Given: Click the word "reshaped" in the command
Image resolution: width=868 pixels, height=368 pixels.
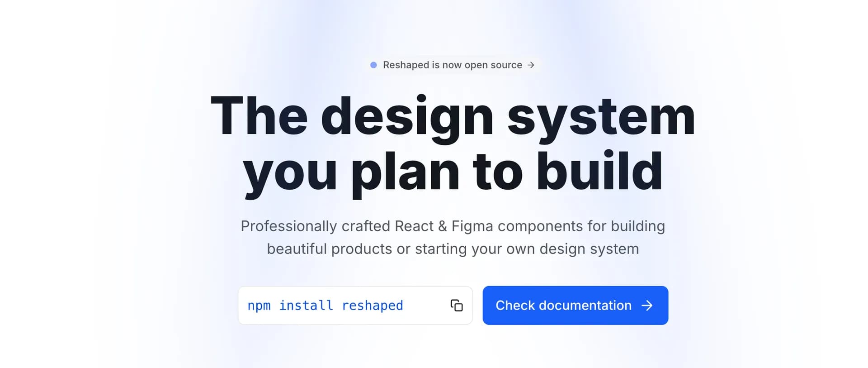Looking at the screenshot, I should (372, 306).
